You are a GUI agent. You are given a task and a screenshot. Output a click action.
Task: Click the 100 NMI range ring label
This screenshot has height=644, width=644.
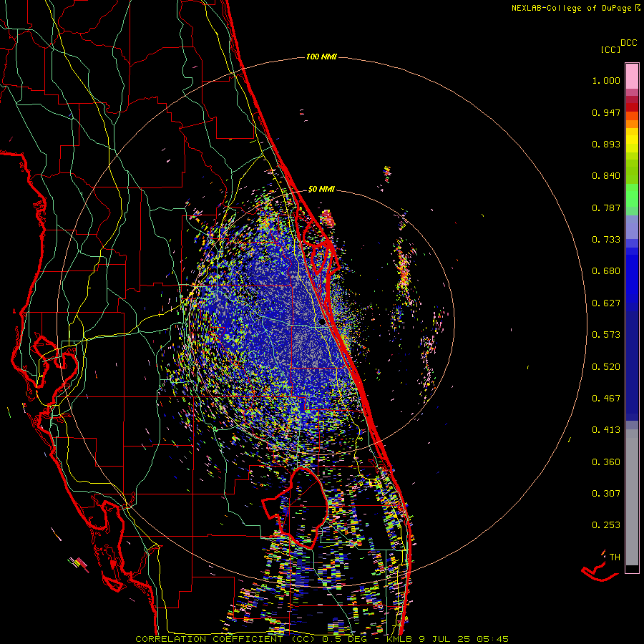(321, 57)
